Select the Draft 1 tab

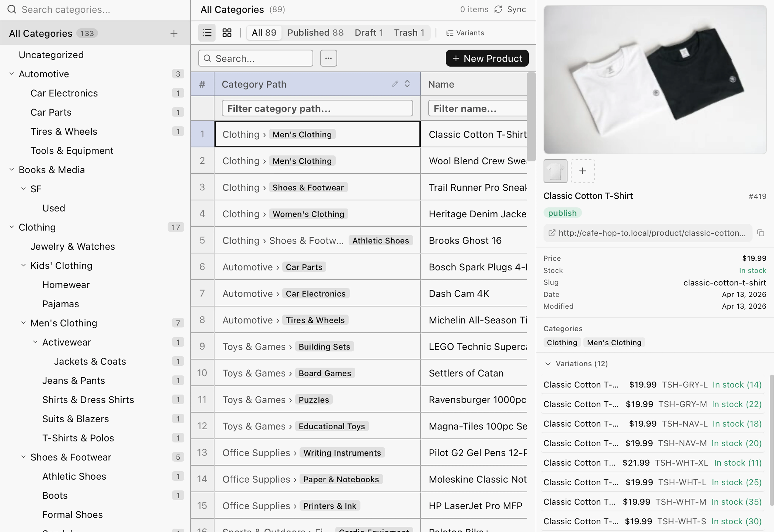coord(369,33)
